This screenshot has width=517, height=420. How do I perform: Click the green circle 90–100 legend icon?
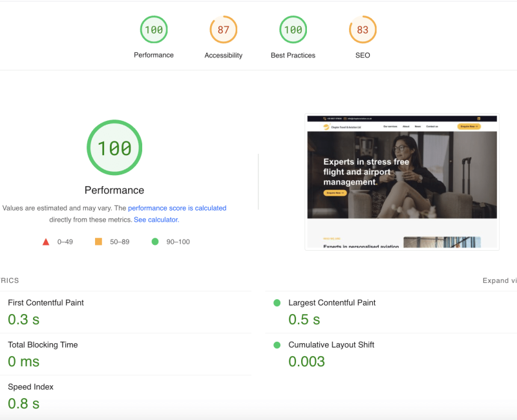point(155,242)
